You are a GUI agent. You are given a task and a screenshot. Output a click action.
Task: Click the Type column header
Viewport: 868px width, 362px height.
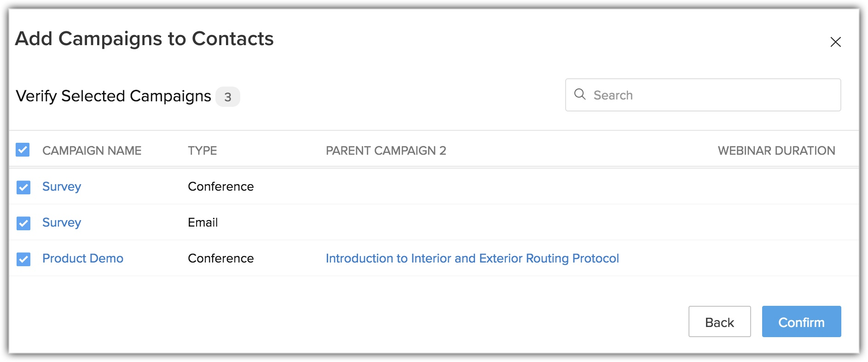[x=202, y=151]
